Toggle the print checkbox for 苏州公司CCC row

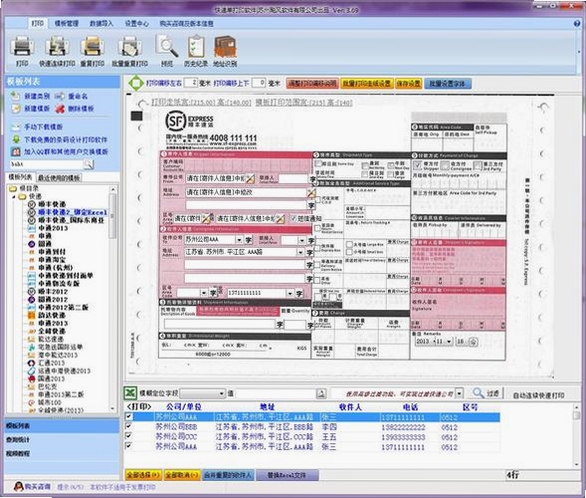(x=129, y=436)
